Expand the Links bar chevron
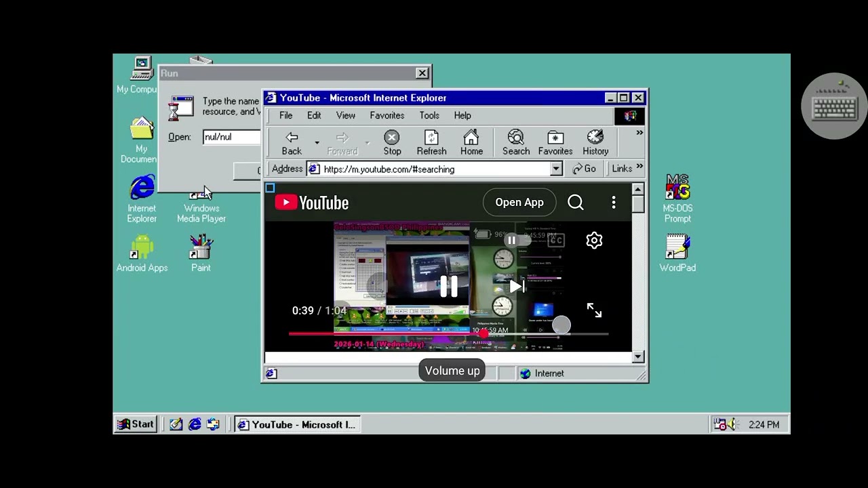This screenshot has height=488, width=868. [x=639, y=167]
